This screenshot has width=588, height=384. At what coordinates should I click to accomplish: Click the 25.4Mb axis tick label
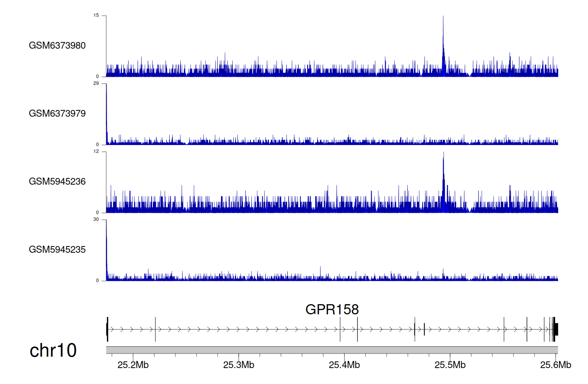point(344,365)
